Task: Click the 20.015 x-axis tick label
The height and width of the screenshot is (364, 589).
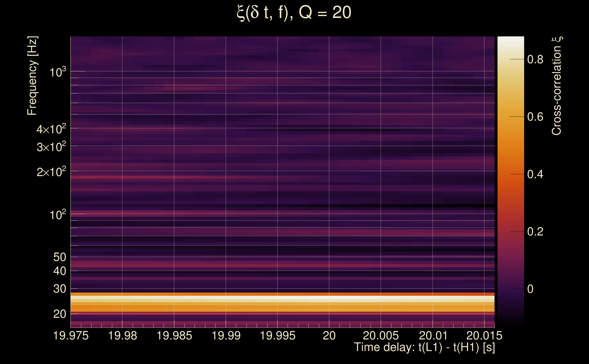Action: point(484,336)
